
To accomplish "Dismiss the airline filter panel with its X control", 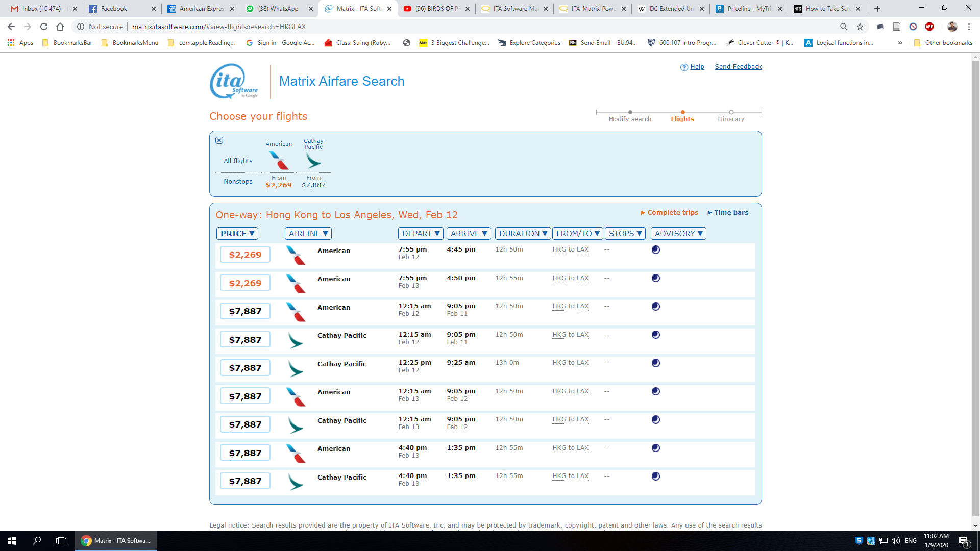I will point(219,140).
